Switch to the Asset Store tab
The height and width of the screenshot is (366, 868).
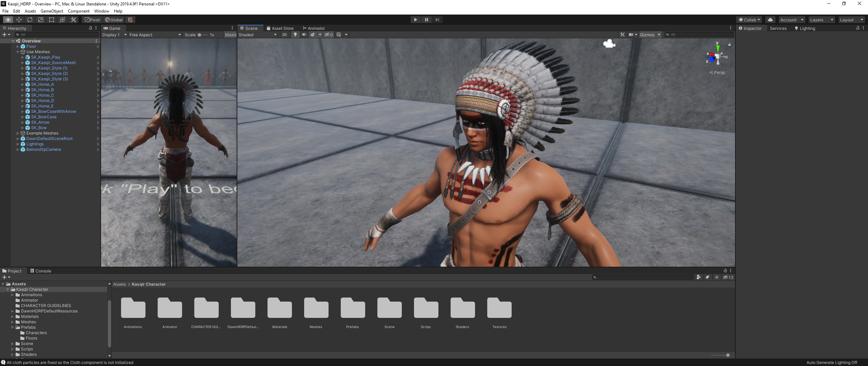click(x=280, y=28)
